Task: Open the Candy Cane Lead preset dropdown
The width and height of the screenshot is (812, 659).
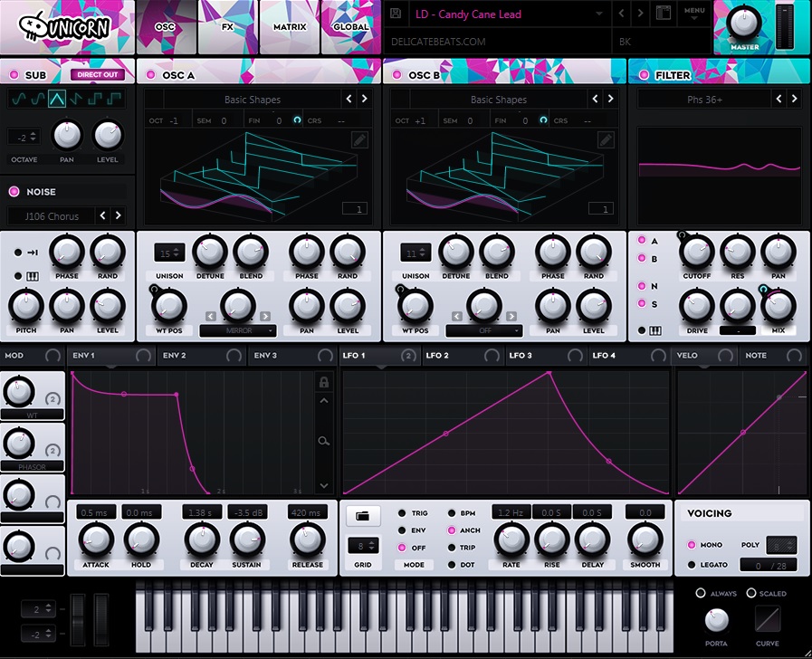Action: pos(598,14)
